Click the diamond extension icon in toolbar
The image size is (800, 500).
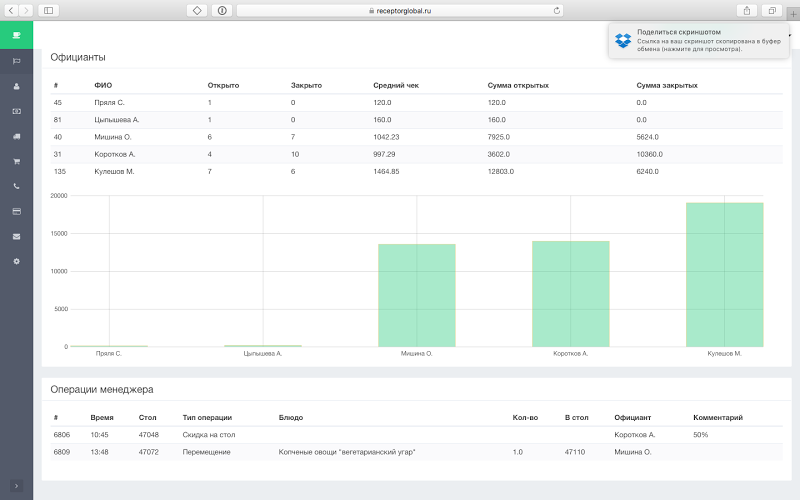pyautogui.click(x=197, y=10)
